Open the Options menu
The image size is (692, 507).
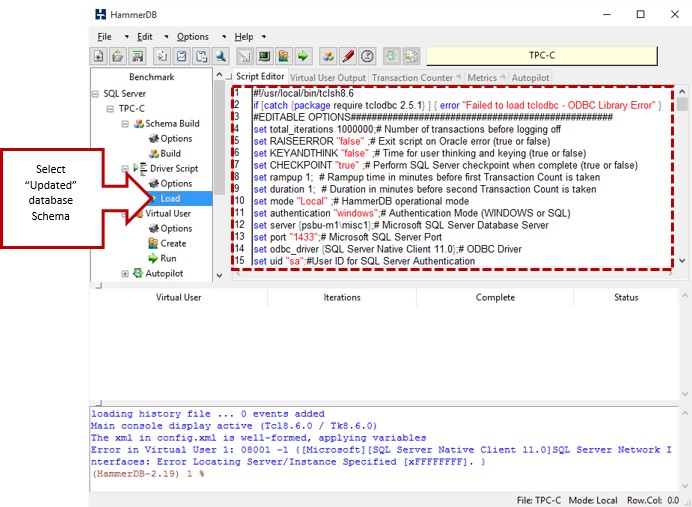click(193, 37)
